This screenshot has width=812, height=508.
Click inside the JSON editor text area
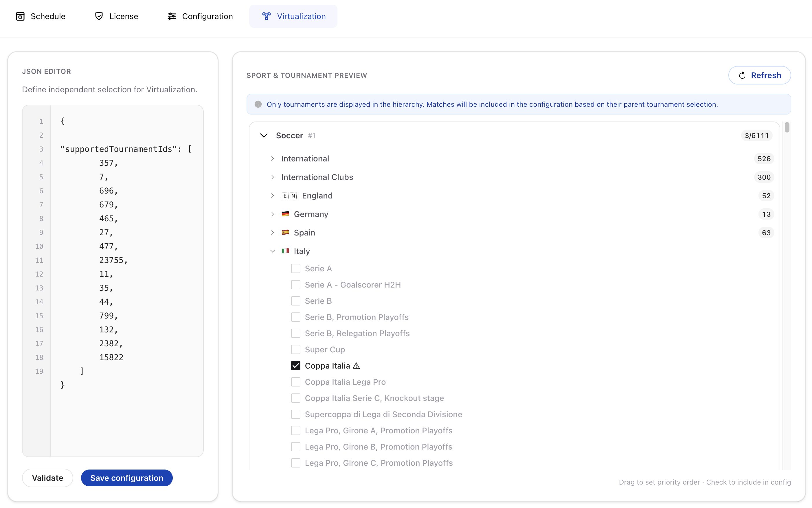127,281
